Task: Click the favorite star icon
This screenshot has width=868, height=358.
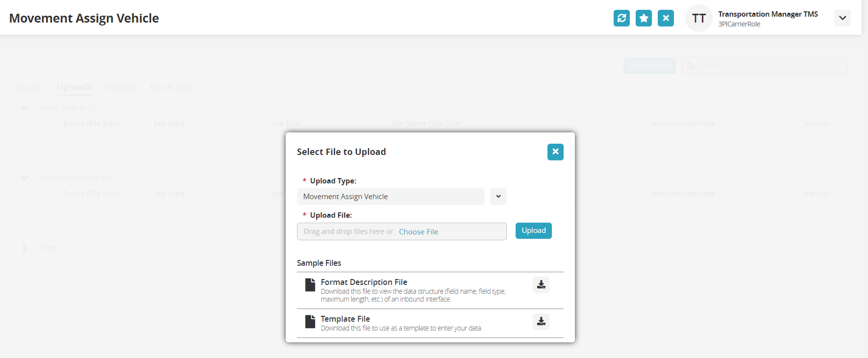Action: click(644, 18)
